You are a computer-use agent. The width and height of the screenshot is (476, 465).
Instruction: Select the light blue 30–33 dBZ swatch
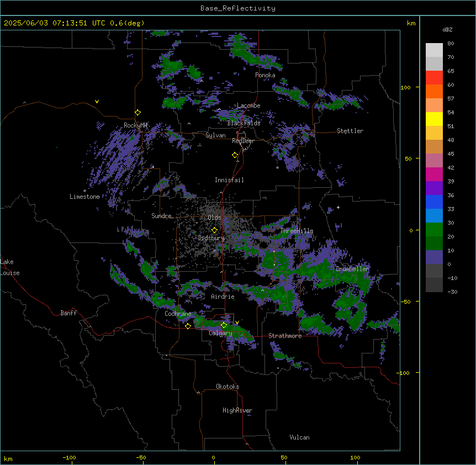click(x=434, y=215)
